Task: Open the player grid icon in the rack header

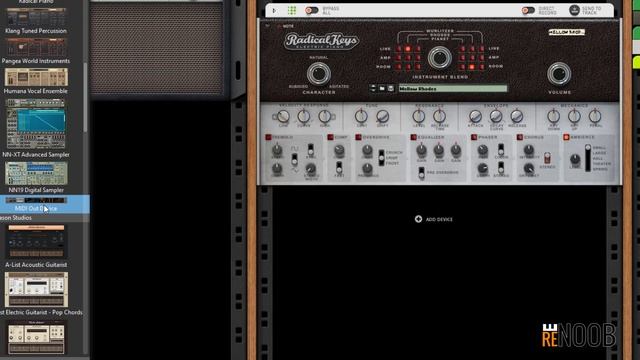Action: point(292,10)
